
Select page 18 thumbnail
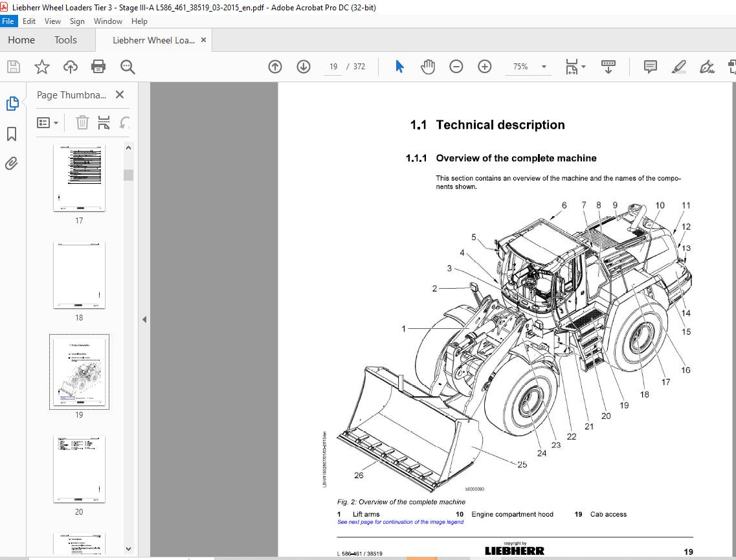(79, 275)
